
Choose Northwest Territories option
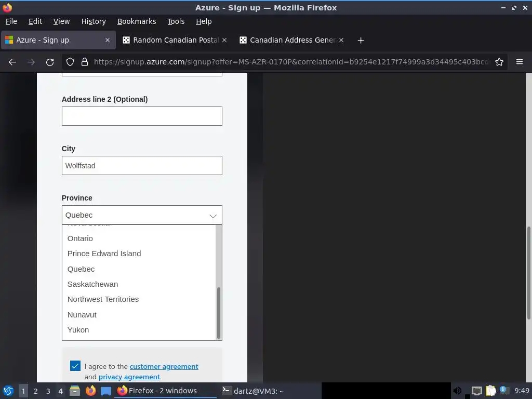139,300
